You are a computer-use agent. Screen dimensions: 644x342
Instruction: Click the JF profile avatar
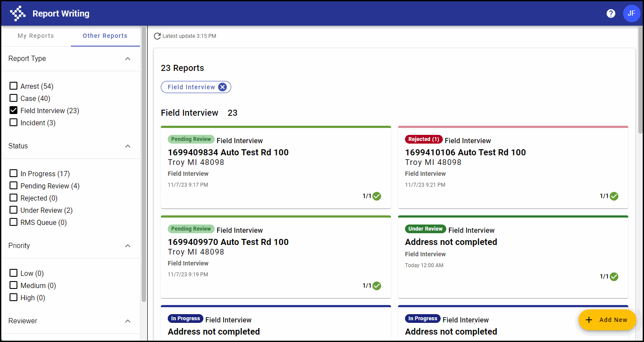(x=631, y=13)
